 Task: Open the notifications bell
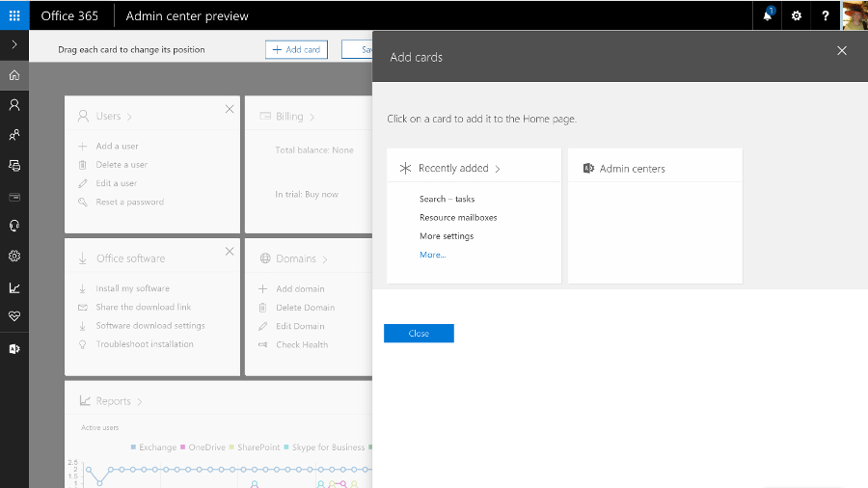click(768, 15)
